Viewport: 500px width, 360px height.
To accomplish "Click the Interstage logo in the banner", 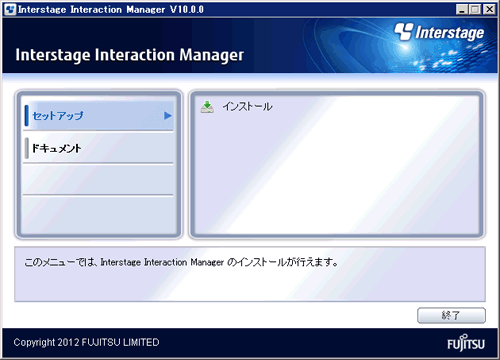I will 439,32.
